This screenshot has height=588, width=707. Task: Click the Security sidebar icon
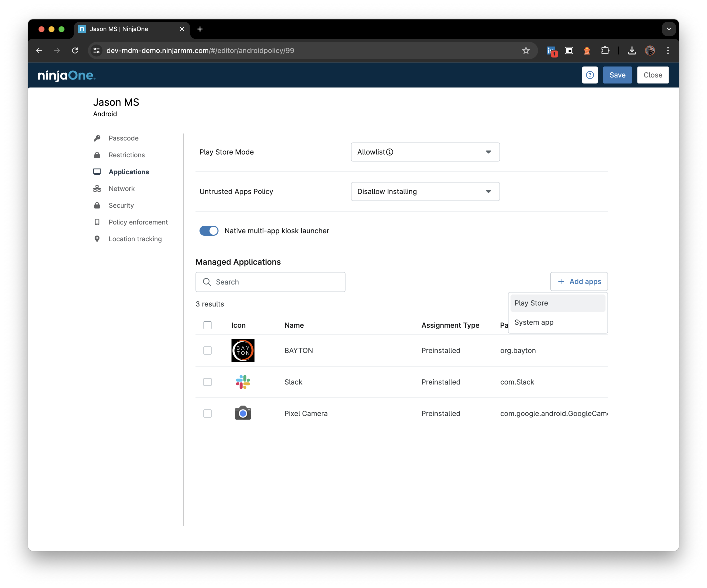coord(97,205)
